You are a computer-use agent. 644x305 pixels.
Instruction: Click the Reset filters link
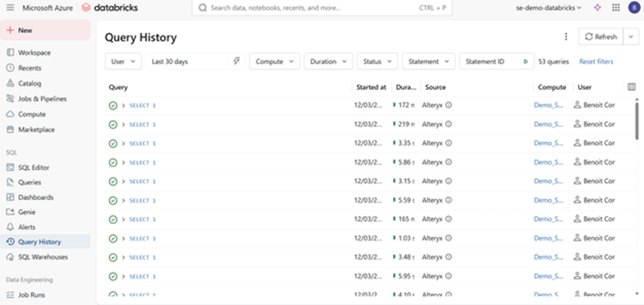[596, 62]
